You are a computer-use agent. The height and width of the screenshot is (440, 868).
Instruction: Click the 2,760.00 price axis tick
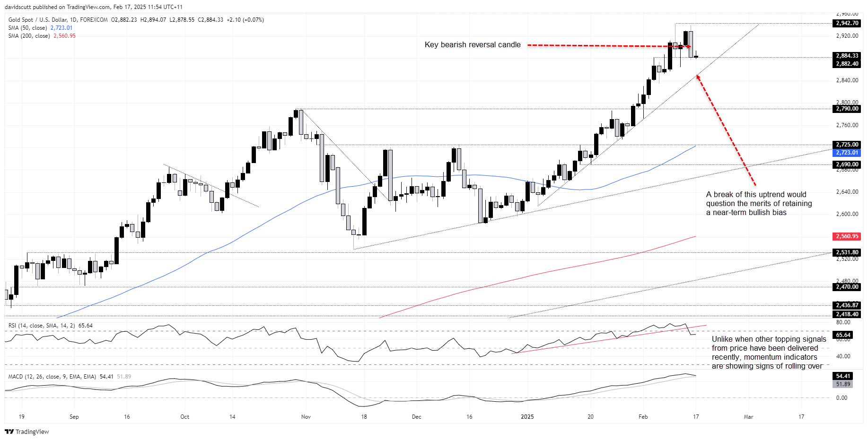pos(847,125)
